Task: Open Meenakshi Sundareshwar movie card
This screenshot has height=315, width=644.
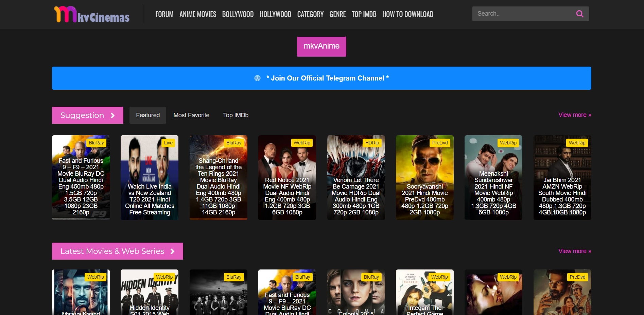Action: tap(493, 178)
